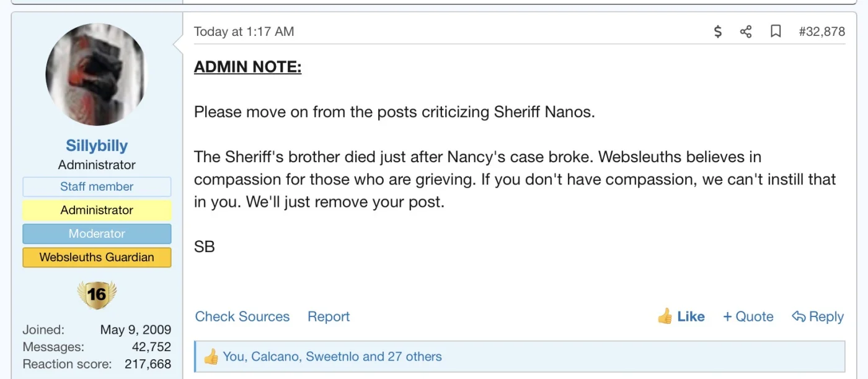The width and height of the screenshot is (868, 379).
Task: Click the thumbs-up Like icon
Action: click(665, 316)
